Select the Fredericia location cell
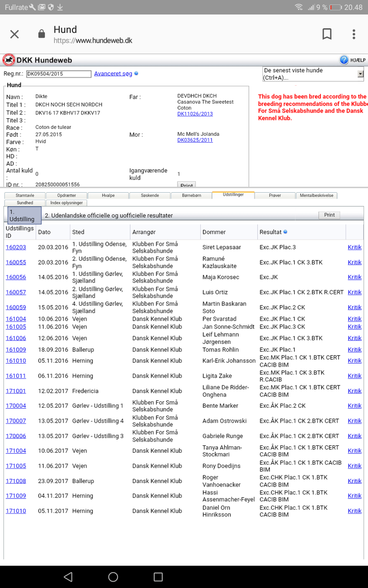 click(85, 391)
